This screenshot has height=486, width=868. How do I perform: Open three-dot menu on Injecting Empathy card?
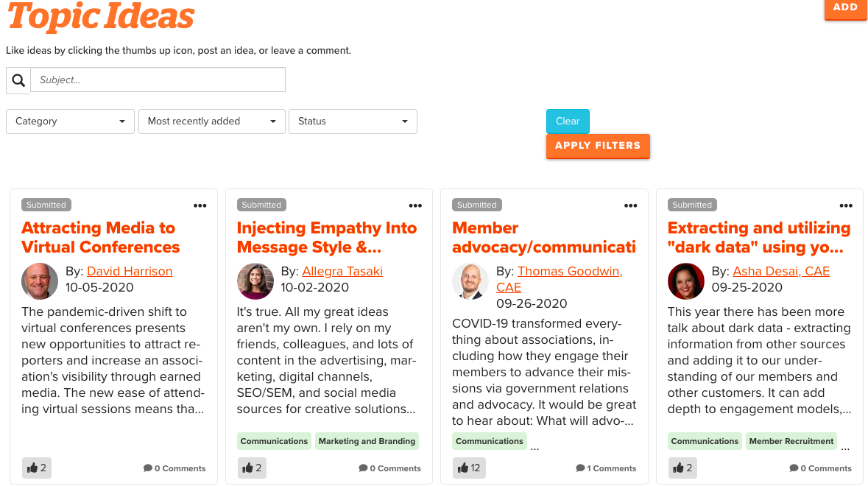click(415, 205)
